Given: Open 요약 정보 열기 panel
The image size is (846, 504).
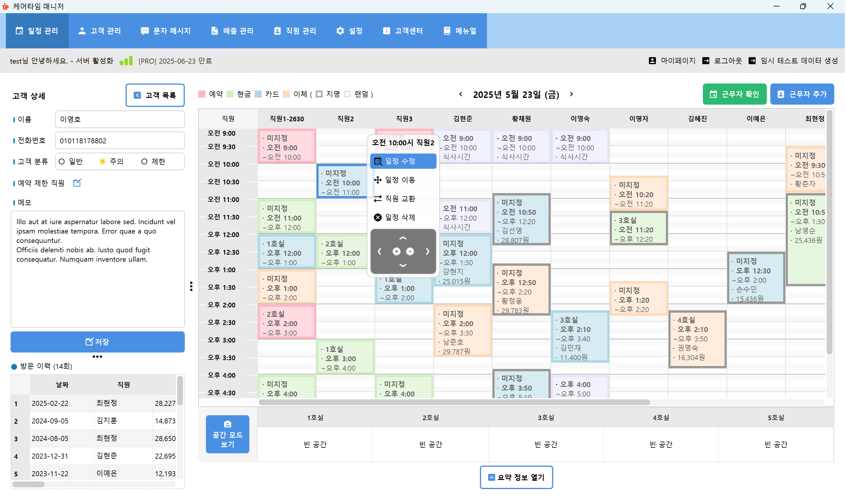Looking at the screenshot, I should pyautogui.click(x=516, y=477).
